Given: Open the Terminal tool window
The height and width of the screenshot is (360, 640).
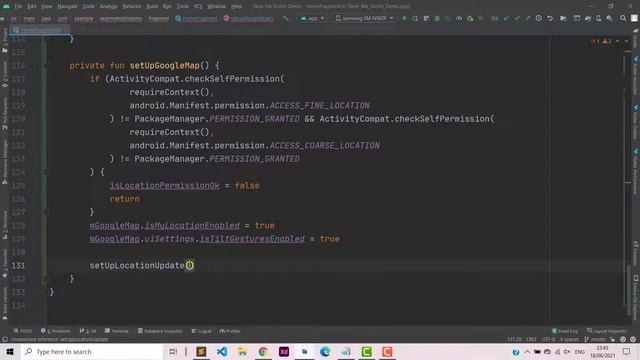Looking at the screenshot, I should tap(117, 331).
